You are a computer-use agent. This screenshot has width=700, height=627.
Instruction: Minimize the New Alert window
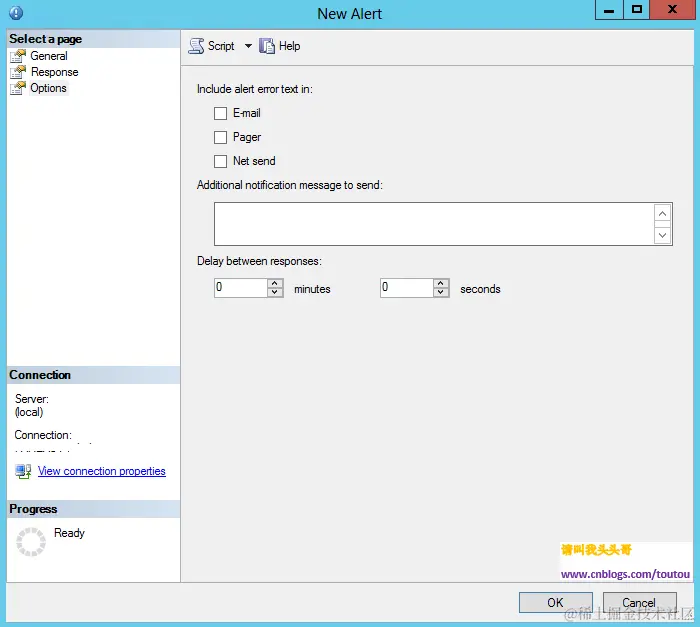609,10
